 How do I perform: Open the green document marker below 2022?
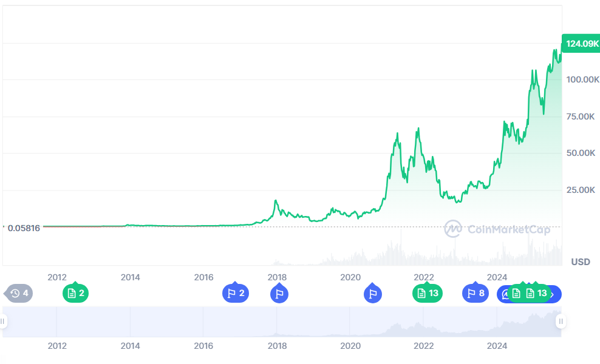point(428,294)
